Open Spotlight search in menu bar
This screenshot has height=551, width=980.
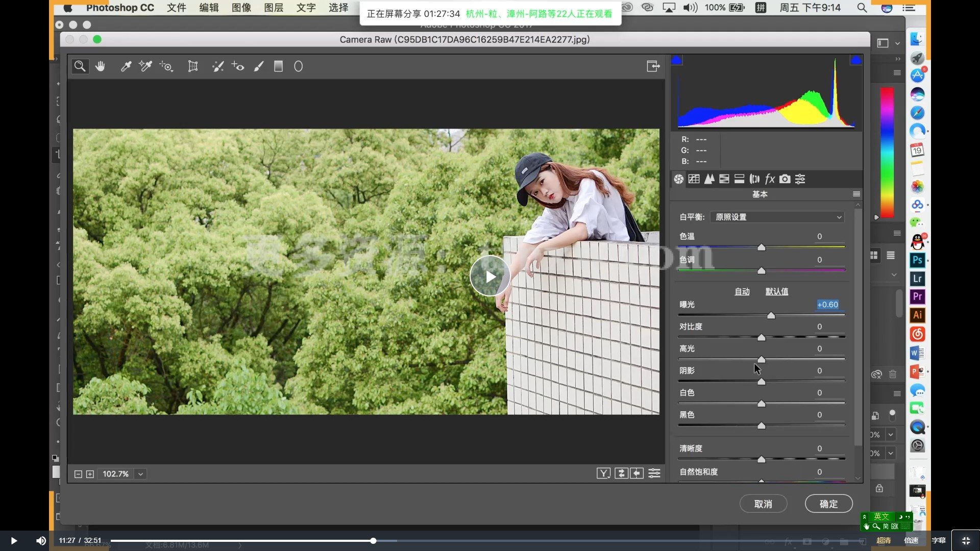click(862, 8)
